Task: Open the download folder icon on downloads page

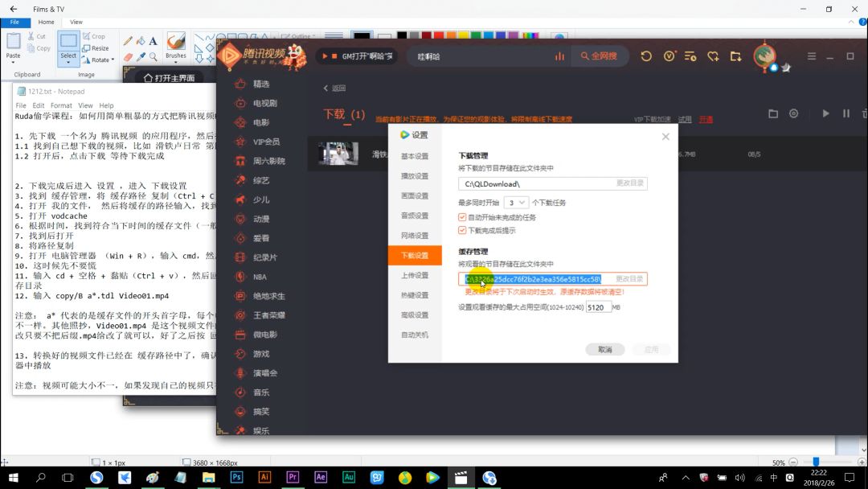Action: tap(773, 113)
